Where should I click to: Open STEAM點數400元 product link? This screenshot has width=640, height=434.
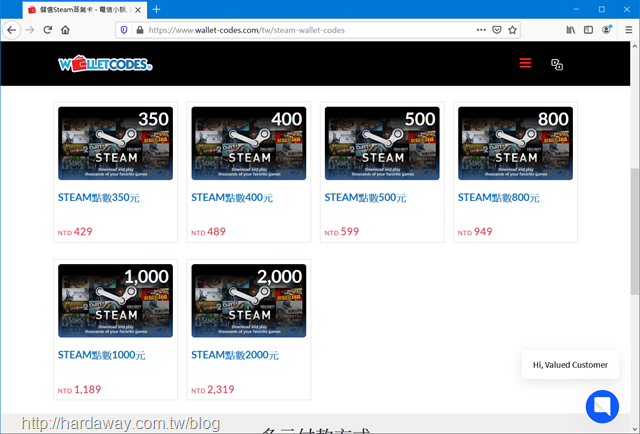coord(232,198)
